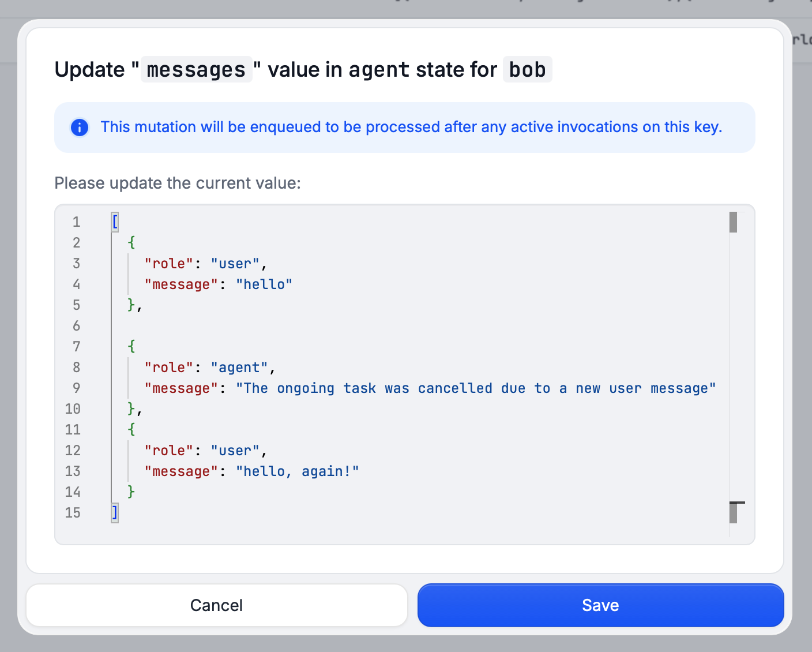Select line number 6 in the gutter
This screenshot has height=652, width=812.
76,326
